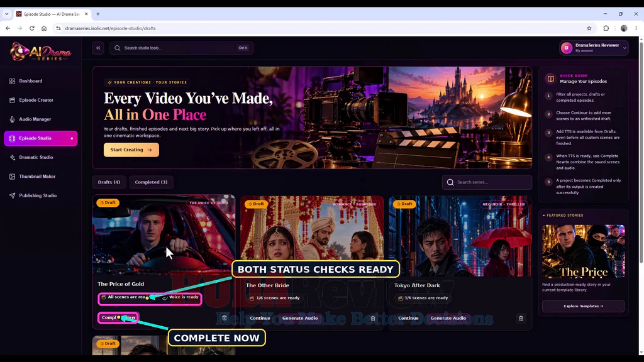Collapse the sidebar with the double-chevron button
This screenshot has height=362, width=644.
click(98, 48)
